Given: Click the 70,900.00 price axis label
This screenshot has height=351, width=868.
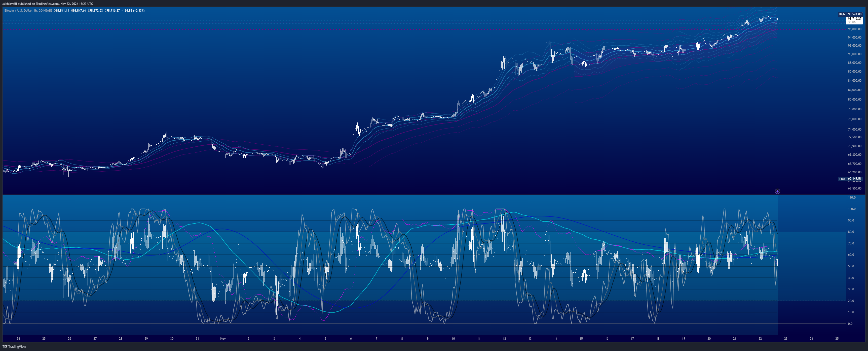Looking at the screenshot, I should [854, 146].
